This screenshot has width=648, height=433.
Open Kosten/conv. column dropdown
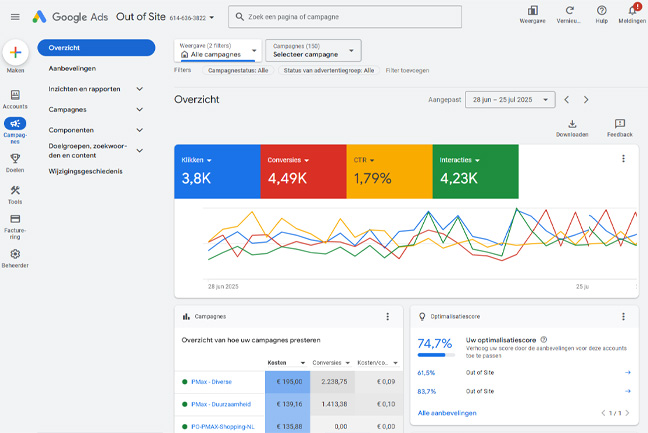[x=395, y=363]
